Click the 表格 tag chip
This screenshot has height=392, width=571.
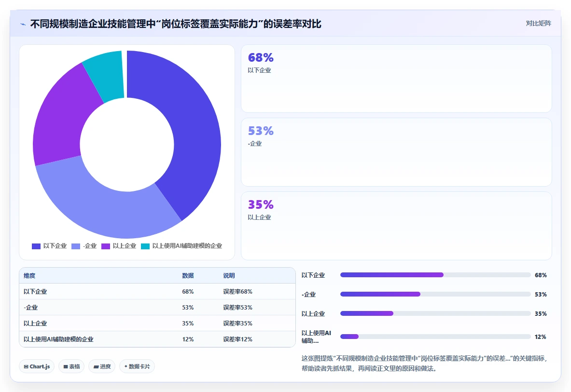[x=71, y=366]
